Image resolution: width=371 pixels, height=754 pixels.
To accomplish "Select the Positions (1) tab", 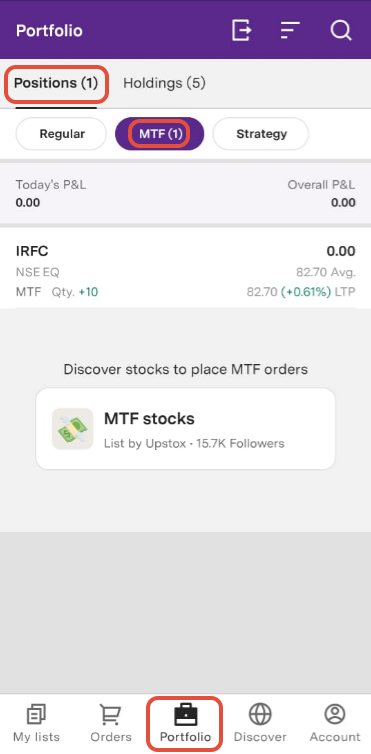I will pyautogui.click(x=56, y=83).
